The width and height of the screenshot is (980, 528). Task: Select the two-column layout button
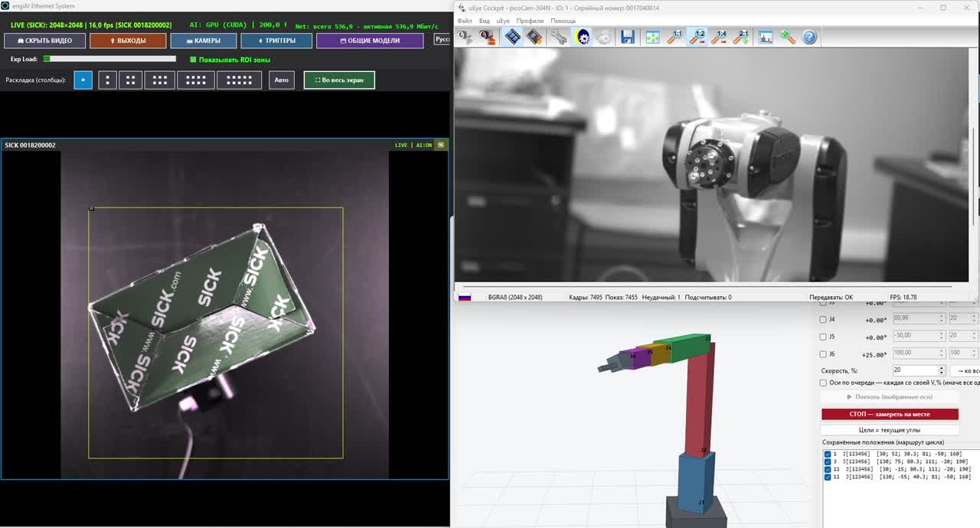(x=130, y=80)
